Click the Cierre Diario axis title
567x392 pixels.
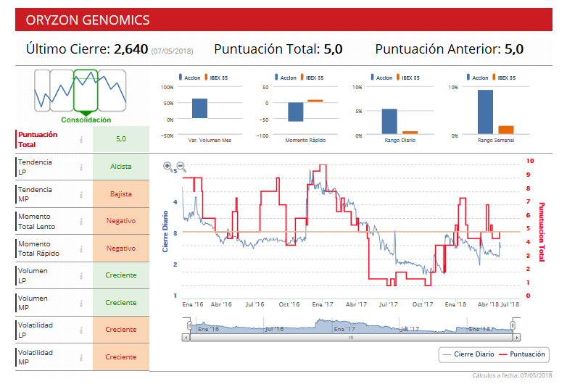point(165,232)
